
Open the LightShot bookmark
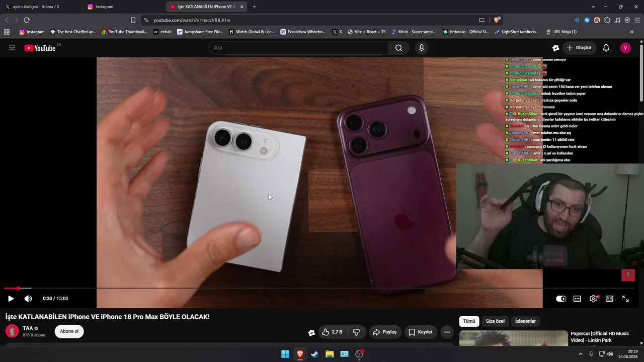517,32
